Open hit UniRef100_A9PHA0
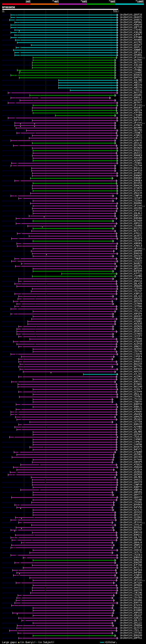 point(131,22)
